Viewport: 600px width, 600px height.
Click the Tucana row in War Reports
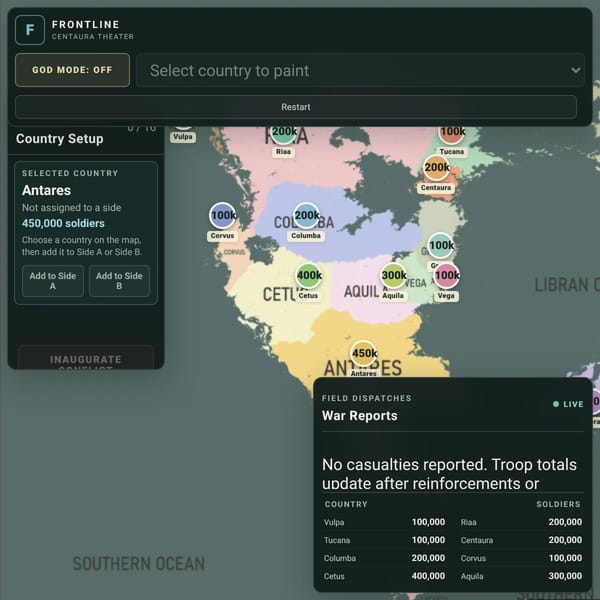[x=385, y=540]
